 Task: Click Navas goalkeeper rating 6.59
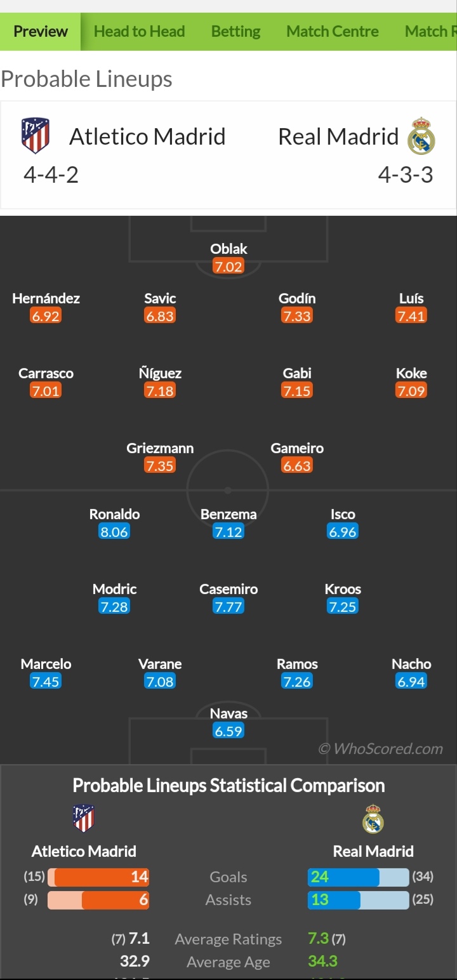(x=228, y=731)
